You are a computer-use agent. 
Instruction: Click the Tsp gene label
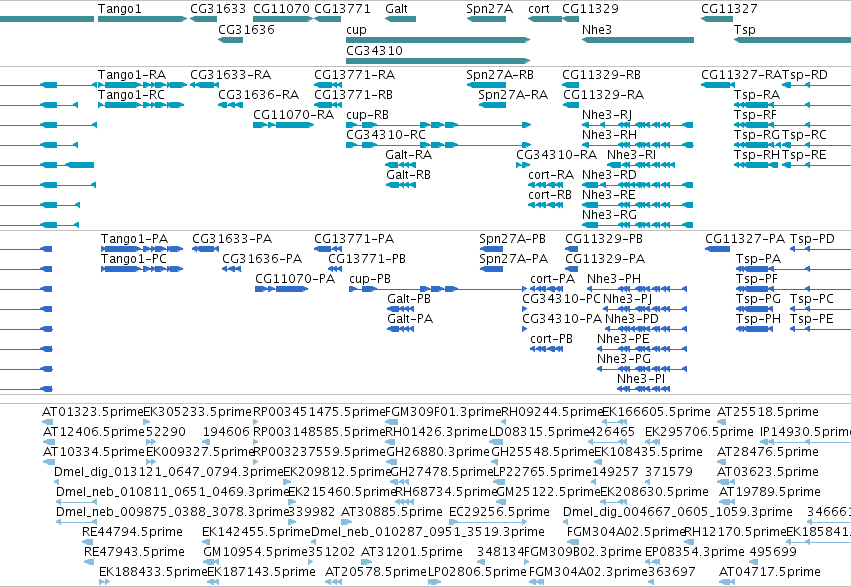745,29
